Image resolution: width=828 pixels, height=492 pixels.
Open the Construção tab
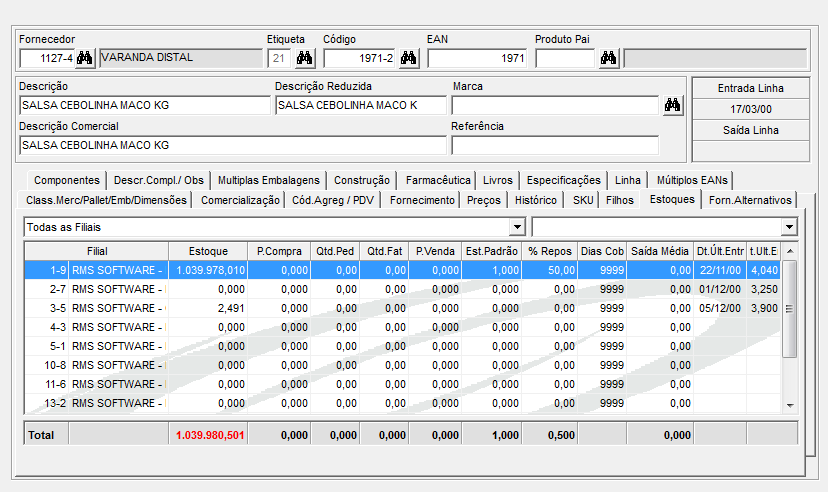coord(362,181)
